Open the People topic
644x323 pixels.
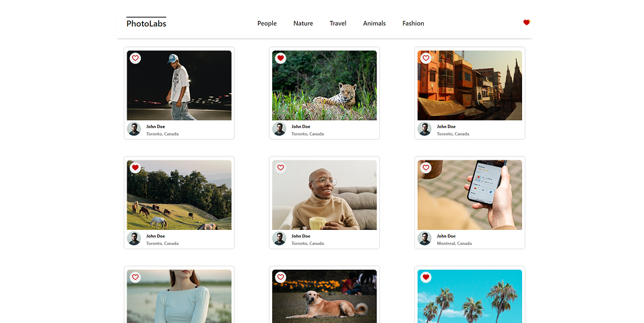(267, 24)
